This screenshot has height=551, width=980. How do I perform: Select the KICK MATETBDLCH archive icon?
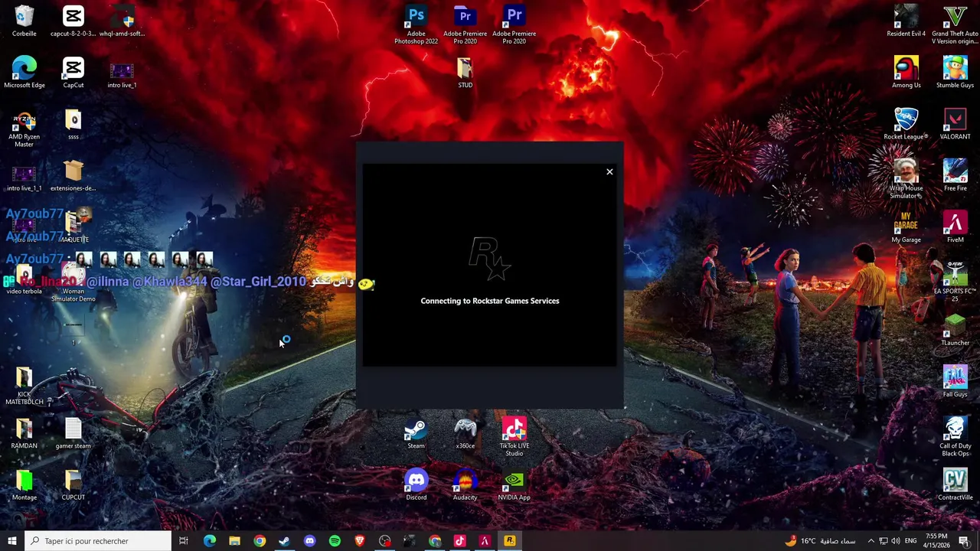(x=24, y=386)
